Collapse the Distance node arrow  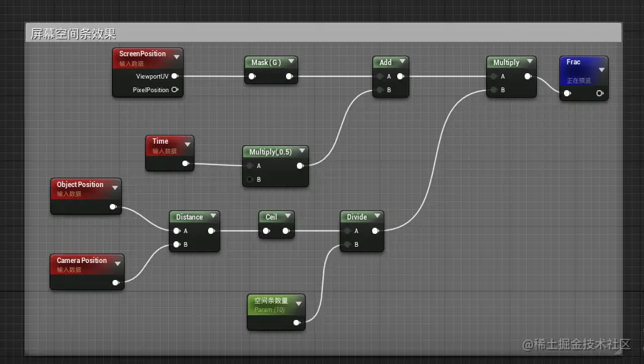point(214,216)
